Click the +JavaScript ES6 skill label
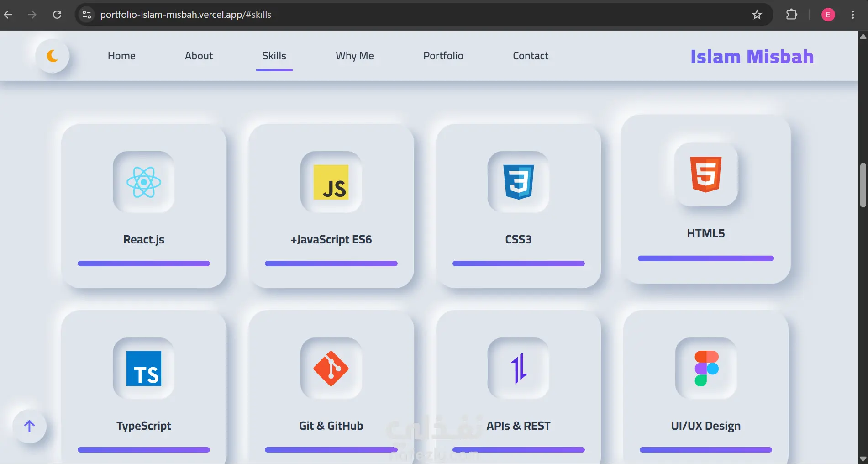Screen dimensions: 868x464 pos(331,240)
